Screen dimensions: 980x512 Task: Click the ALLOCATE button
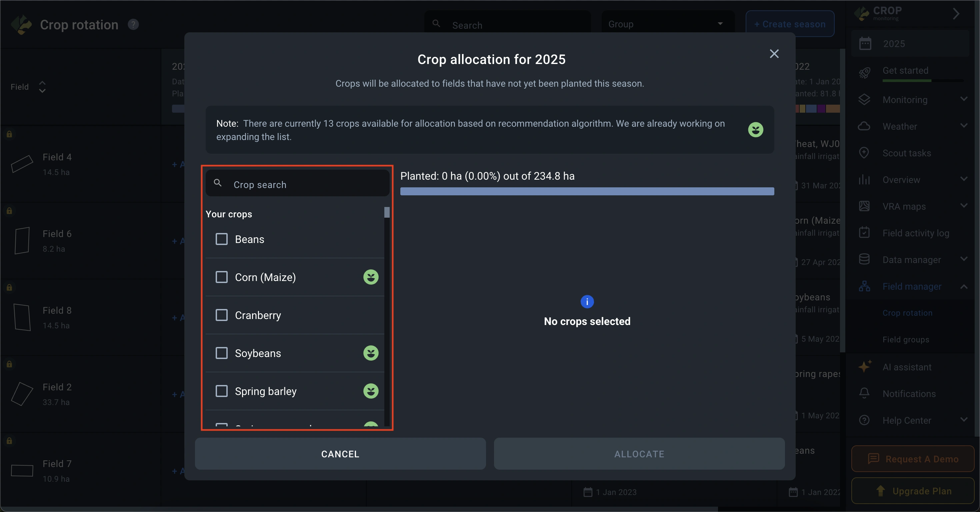tap(639, 454)
